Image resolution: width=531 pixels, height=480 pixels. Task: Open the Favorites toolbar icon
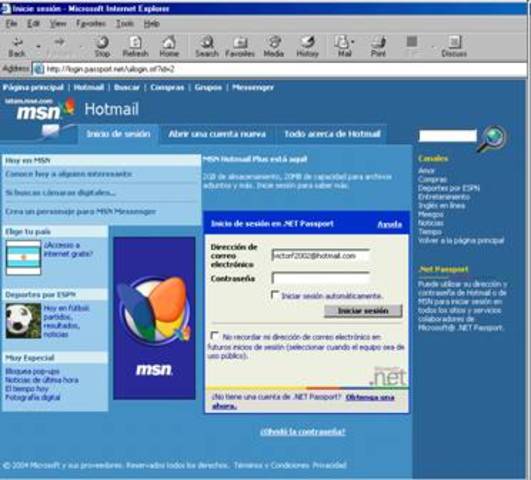tap(240, 47)
